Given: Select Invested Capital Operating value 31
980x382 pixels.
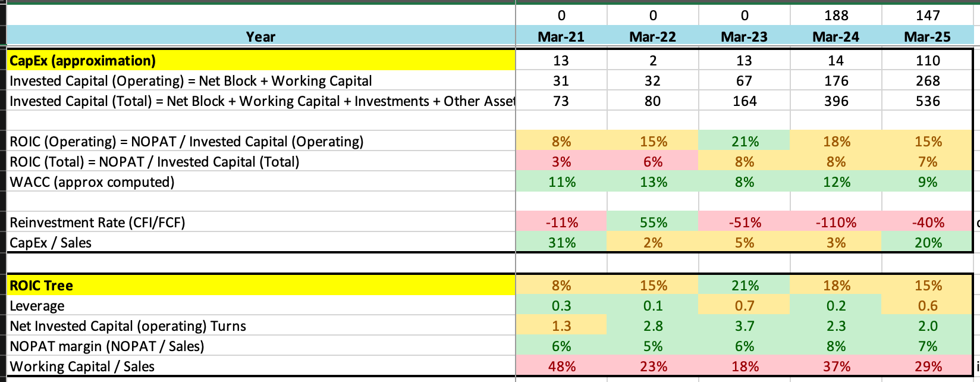Looking at the screenshot, I should tap(561, 81).
